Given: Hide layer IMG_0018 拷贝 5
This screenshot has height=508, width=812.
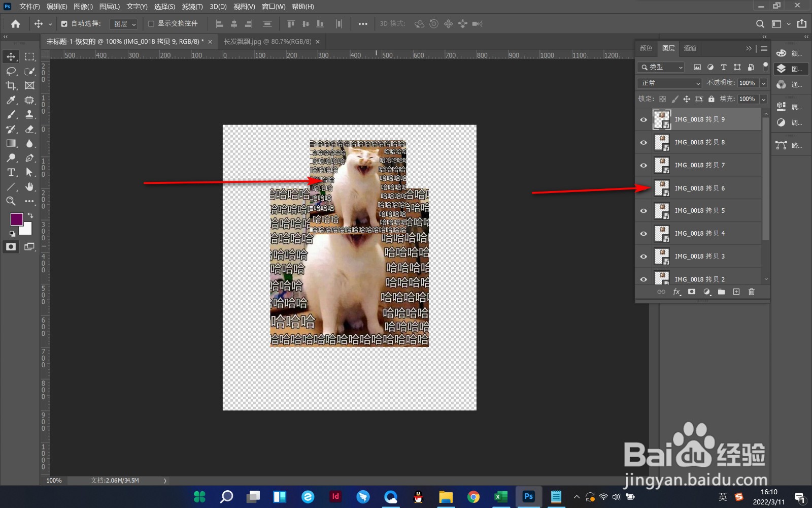Looking at the screenshot, I should coord(644,211).
